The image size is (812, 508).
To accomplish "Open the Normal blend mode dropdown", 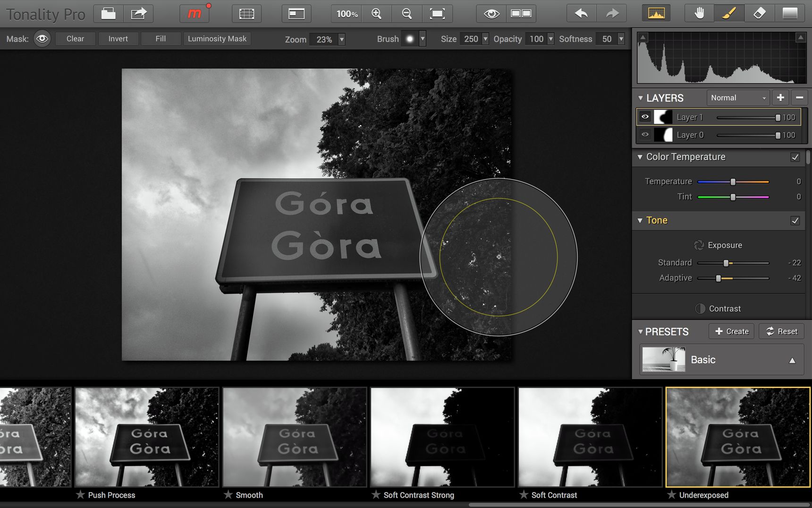I will coord(738,98).
